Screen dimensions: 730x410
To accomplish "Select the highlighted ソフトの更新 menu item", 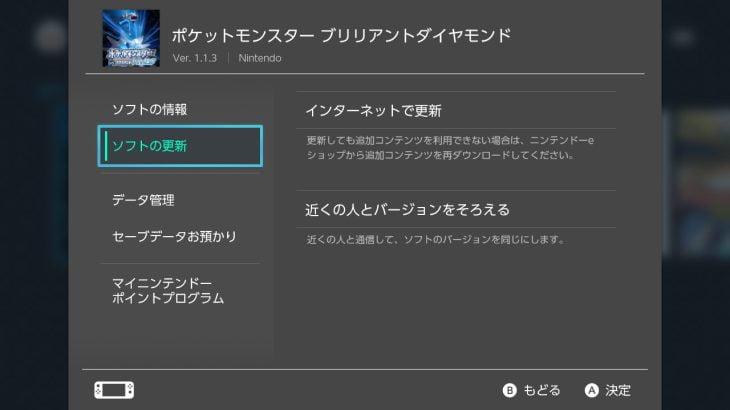I will tap(180, 146).
